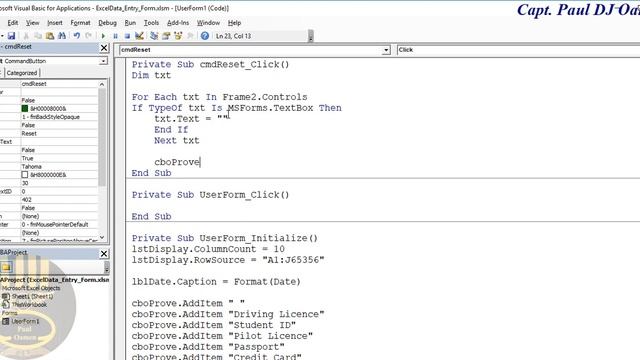Undo the last edit from toolbar
The image size is (640, 360).
[76, 36]
